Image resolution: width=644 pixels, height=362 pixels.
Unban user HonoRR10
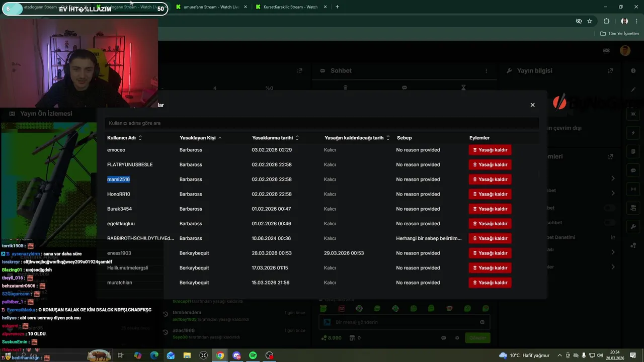coord(490,194)
